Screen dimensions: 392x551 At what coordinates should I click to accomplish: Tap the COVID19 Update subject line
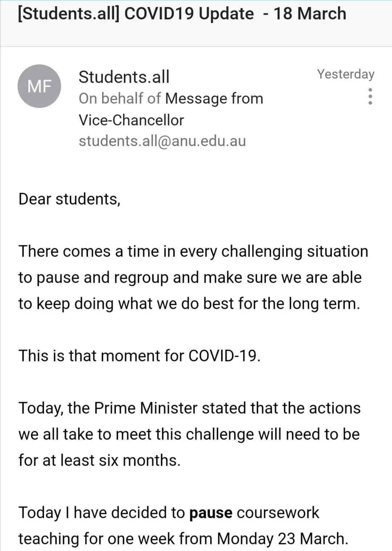[x=182, y=14]
